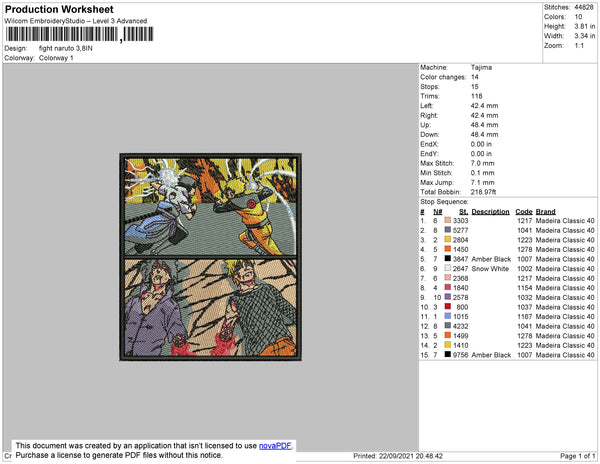Click the 'Code' column header

click(x=524, y=212)
